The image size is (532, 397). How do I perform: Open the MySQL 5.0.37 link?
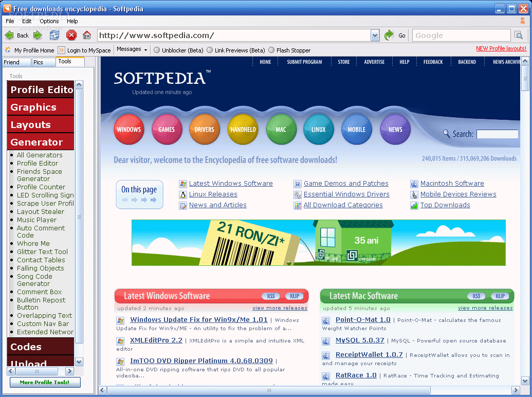[360, 340]
